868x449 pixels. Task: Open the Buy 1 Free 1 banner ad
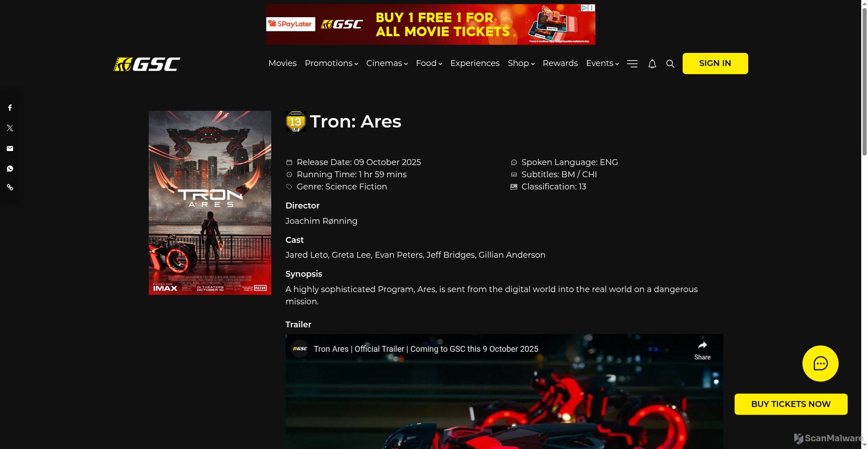point(430,24)
